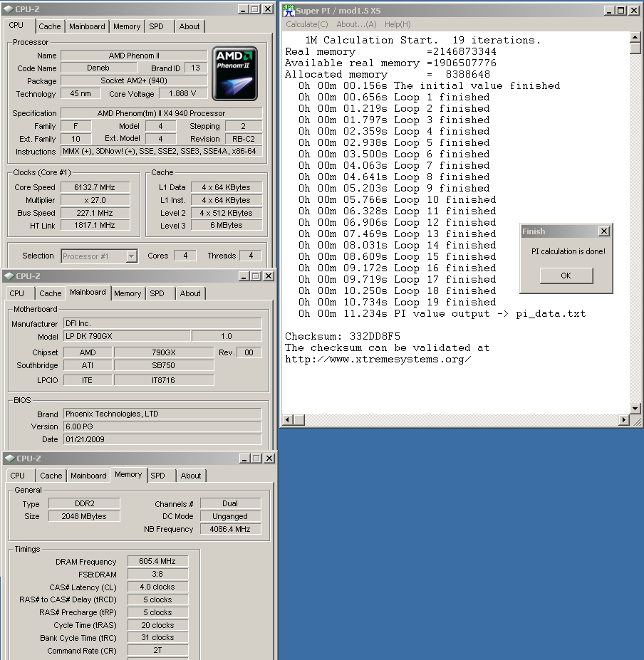This screenshot has height=660, width=644.
Task: Click the Super PI vertical scrollbar thumb
Action: click(635, 48)
